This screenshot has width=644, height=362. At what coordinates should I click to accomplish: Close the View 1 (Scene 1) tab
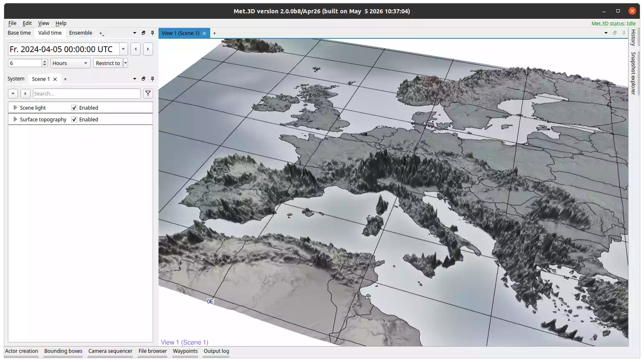coord(204,33)
